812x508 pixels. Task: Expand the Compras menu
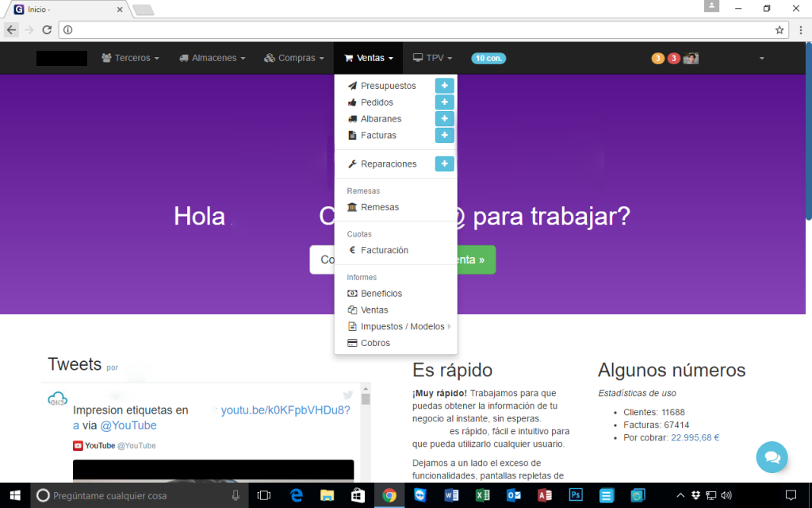(x=294, y=58)
